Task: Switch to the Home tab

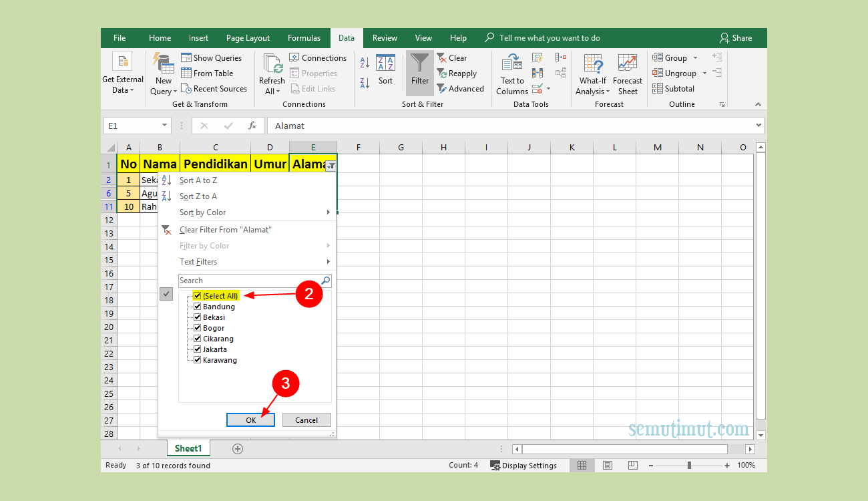Action: click(x=160, y=38)
